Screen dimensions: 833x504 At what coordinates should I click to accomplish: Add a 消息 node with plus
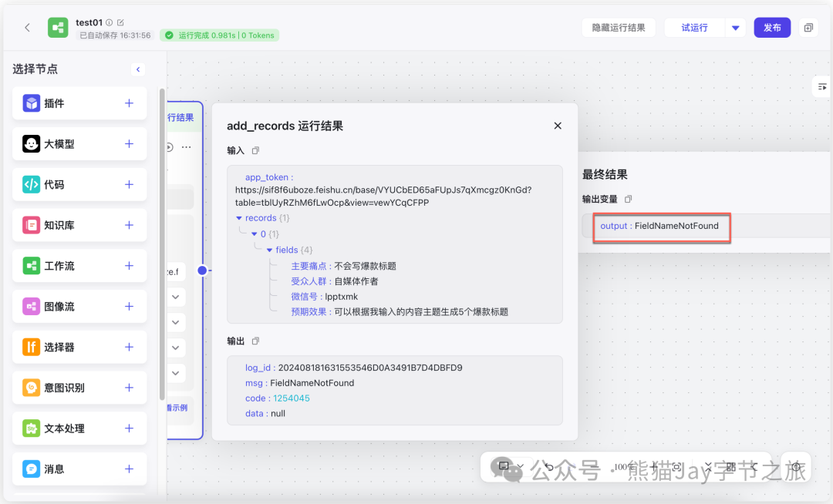[129, 469]
